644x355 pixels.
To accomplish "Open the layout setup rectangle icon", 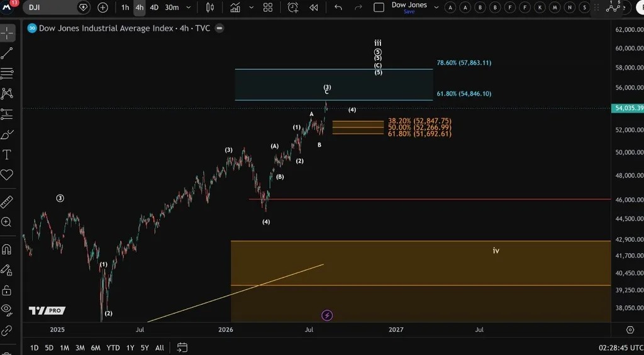I will coord(379,8).
